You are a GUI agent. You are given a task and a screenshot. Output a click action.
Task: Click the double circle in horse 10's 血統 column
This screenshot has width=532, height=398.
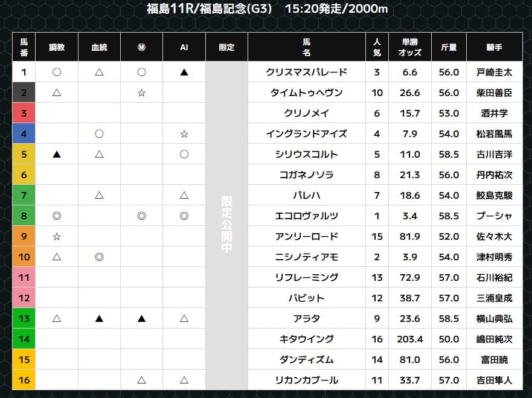(99, 257)
